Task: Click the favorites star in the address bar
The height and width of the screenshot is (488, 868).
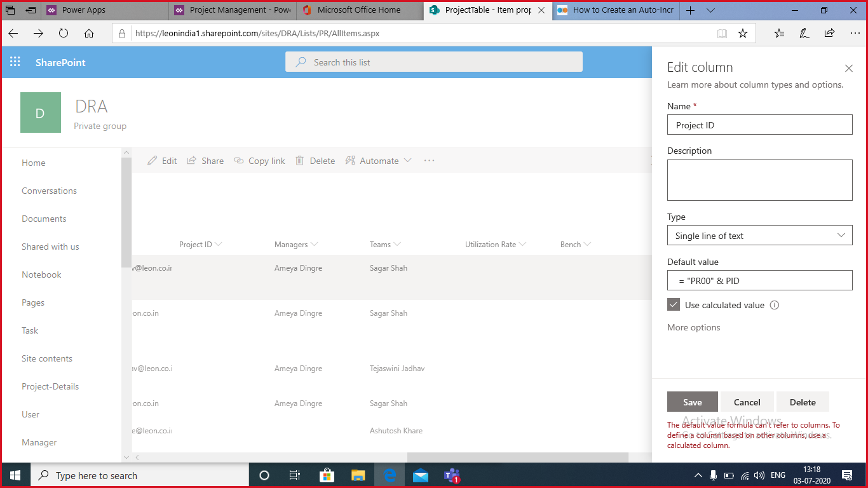Action: click(743, 33)
